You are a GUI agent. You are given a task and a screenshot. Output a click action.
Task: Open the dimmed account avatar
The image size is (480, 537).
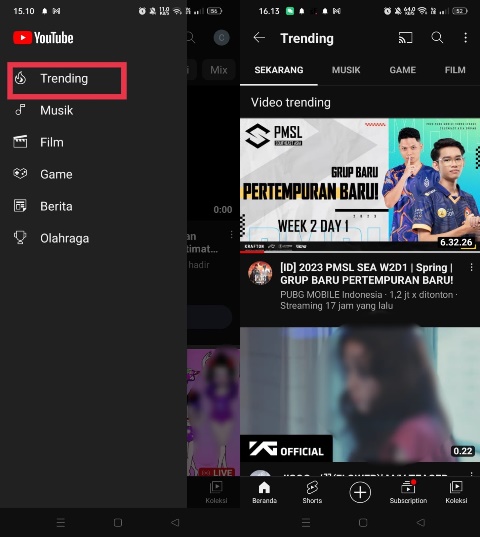tap(222, 38)
